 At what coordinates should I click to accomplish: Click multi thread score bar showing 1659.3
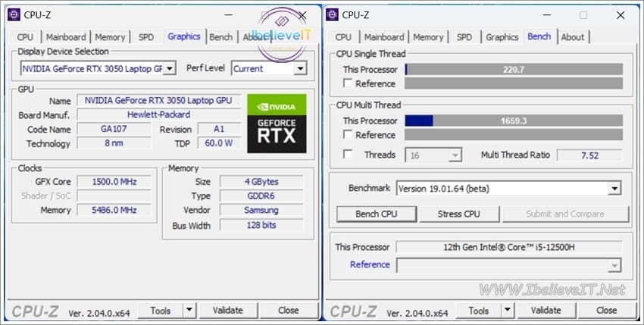click(514, 120)
